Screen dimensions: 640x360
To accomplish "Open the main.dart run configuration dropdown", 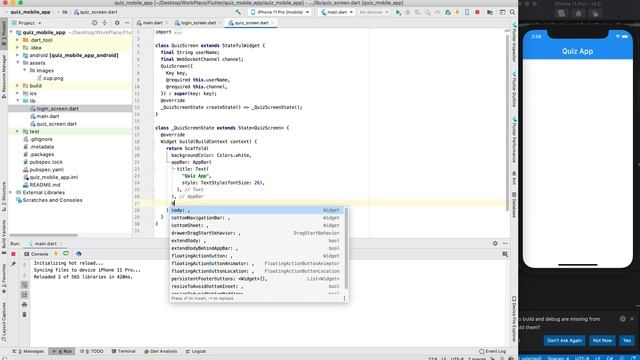I will coord(337,12).
